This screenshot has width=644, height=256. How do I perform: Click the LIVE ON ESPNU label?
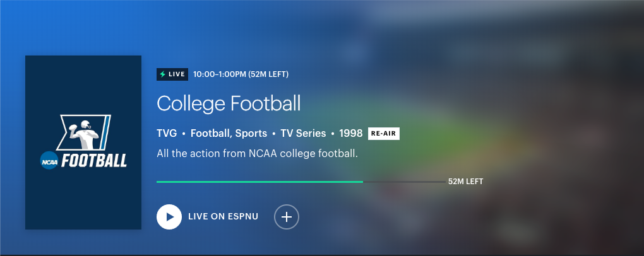click(x=223, y=217)
